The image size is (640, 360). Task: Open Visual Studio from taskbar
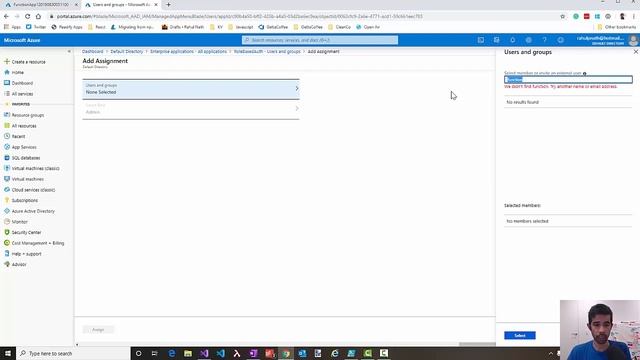pos(204,353)
